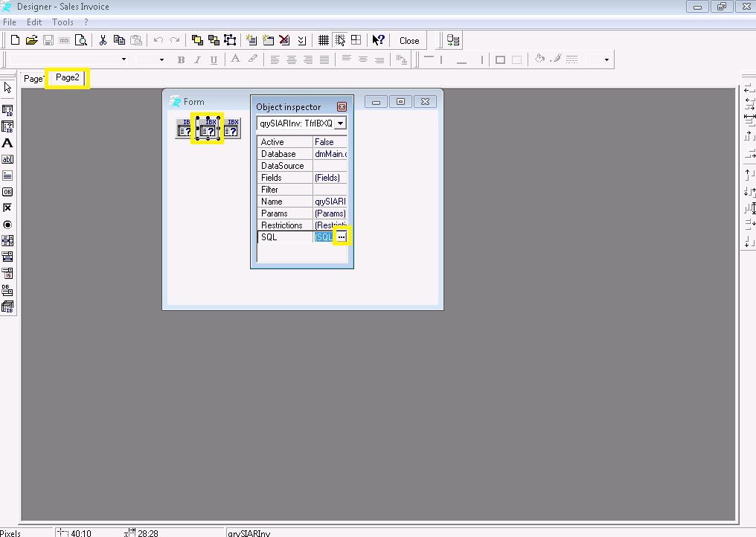Open the object selector dropdown in Object inspector
This screenshot has width=756, height=537.
[x=340, y=123]
